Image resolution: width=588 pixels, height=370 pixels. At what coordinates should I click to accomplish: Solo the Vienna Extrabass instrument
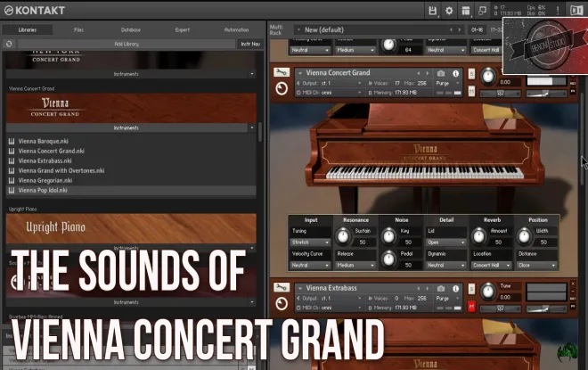tap(471, 289)
